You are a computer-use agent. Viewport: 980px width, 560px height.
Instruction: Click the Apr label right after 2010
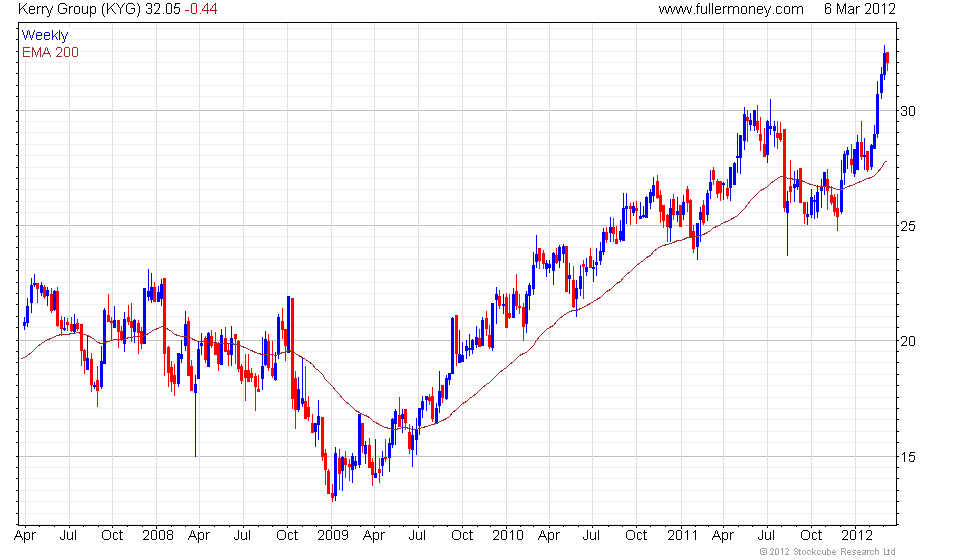click(549, 536)
